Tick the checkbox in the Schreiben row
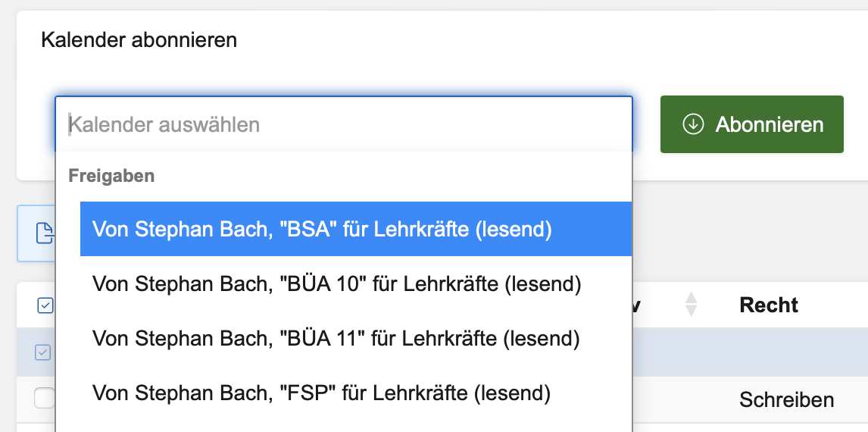This screenshot has width=868, height=432. pyautogui.click(x=45, y=398)
